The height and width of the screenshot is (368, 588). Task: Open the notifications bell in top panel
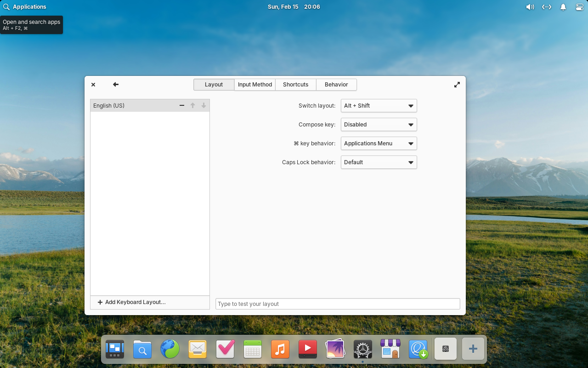click(563, 7)
